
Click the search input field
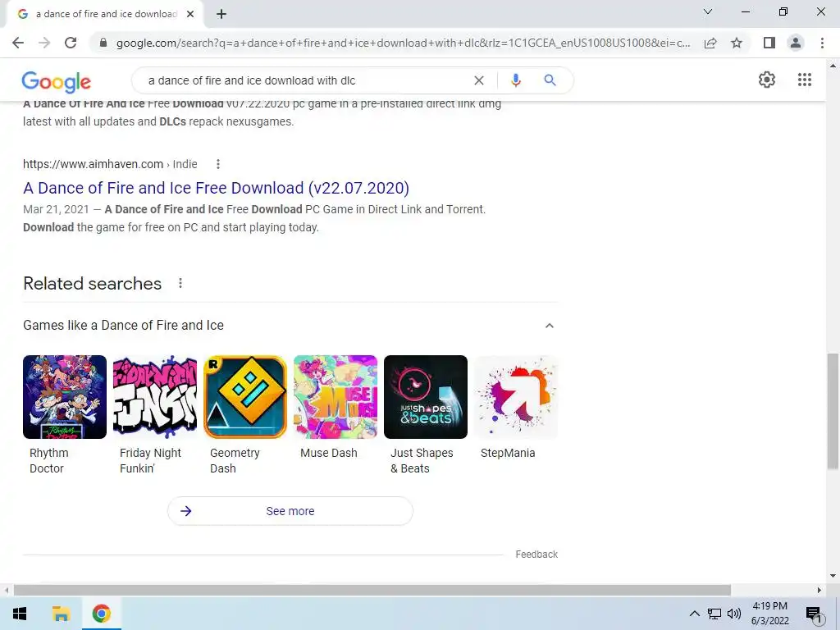305,80
